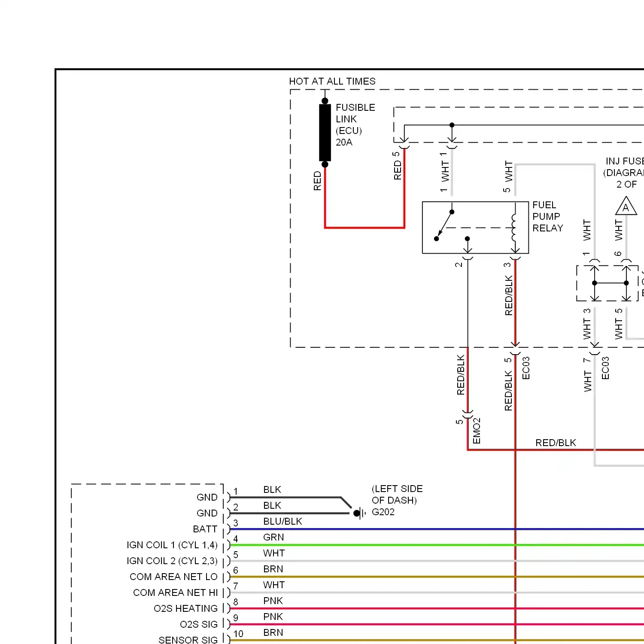Click the horizontal RED/BLK wire label

coord(556,443)
